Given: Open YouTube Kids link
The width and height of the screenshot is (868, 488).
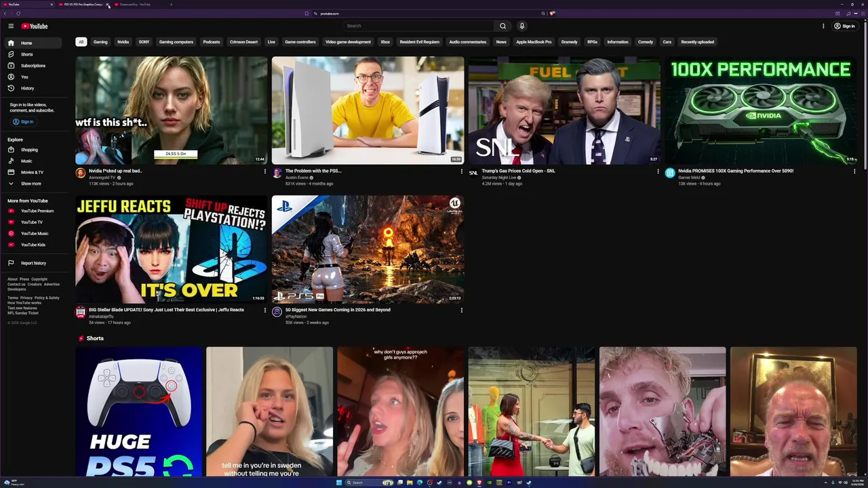Looking at the screenshot, I should click(x=34, y=245).
